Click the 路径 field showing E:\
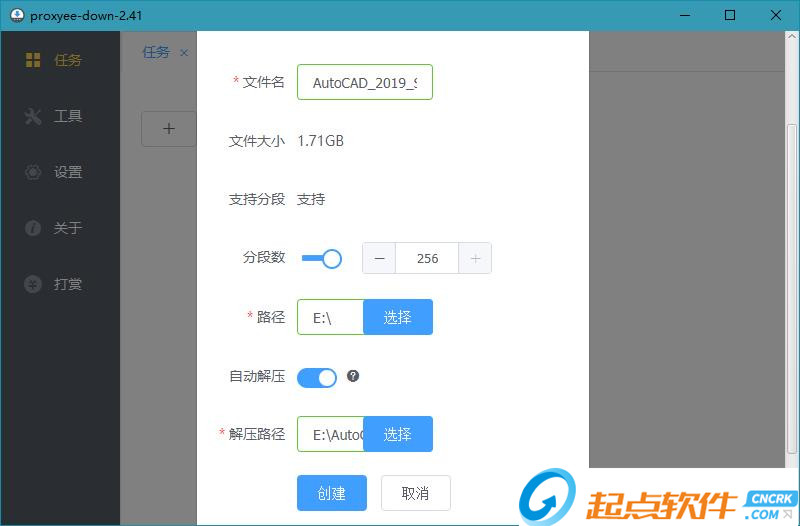This screenshot has height=526, width=800. [331, 317]
